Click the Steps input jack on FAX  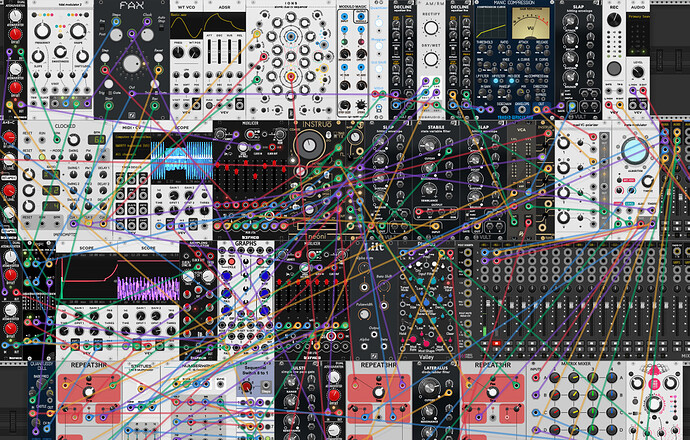tap(116, 21)
